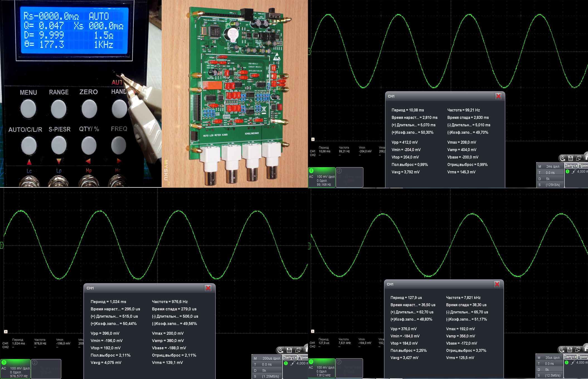Close the CH1 measurement window showing 99,21 Hz
Image resolution: width=588 pixels, height=379 pixels.
498,96
